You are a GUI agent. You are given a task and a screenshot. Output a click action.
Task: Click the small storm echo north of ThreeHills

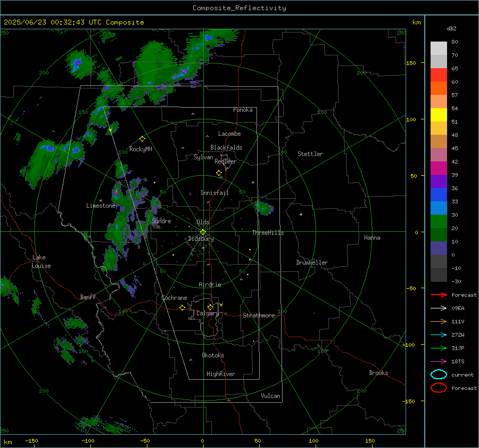point(264,208)
